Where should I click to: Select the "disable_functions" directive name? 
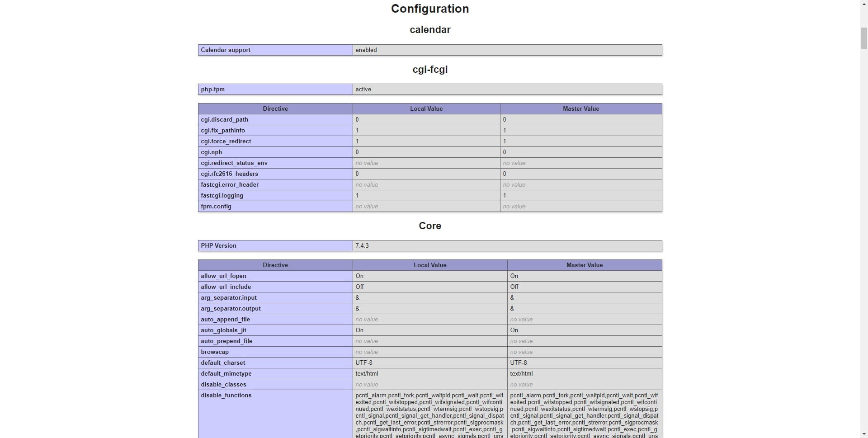[x=226, y=396]
